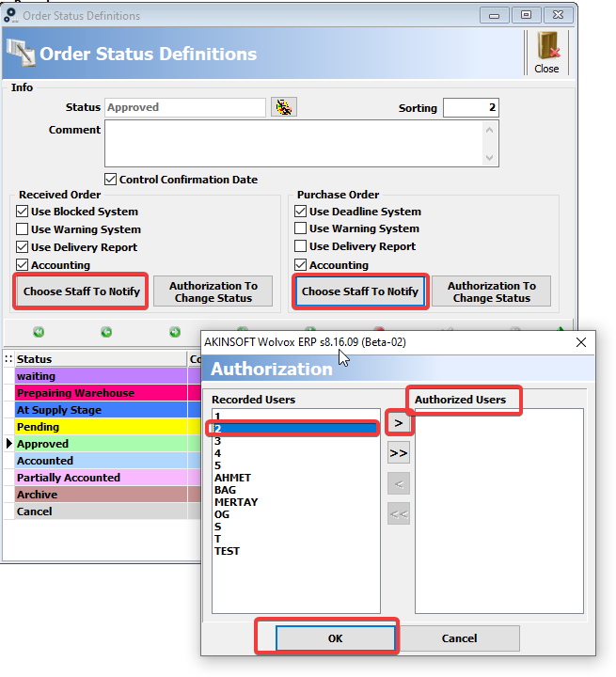The height and width of the screenshot is (677, 616).
Task: Click the grid selector icon left of Status header
Action: 8,359
